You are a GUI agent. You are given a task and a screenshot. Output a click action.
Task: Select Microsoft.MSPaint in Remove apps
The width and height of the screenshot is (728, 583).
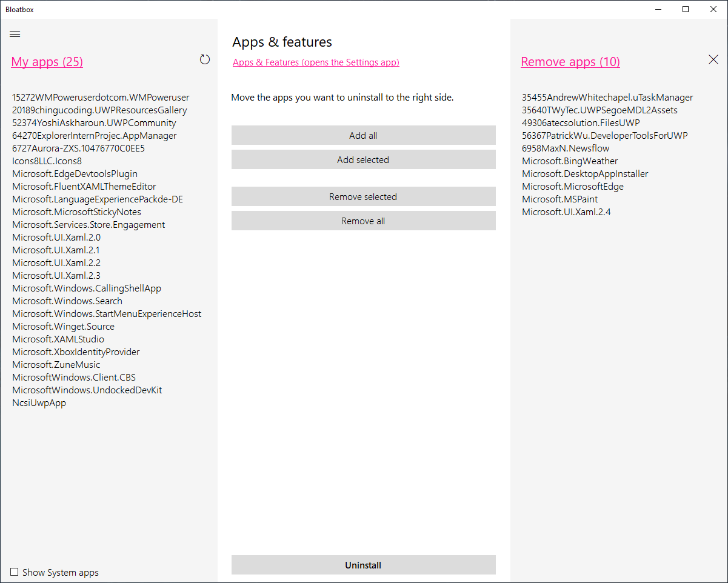[x=560, y=199]
